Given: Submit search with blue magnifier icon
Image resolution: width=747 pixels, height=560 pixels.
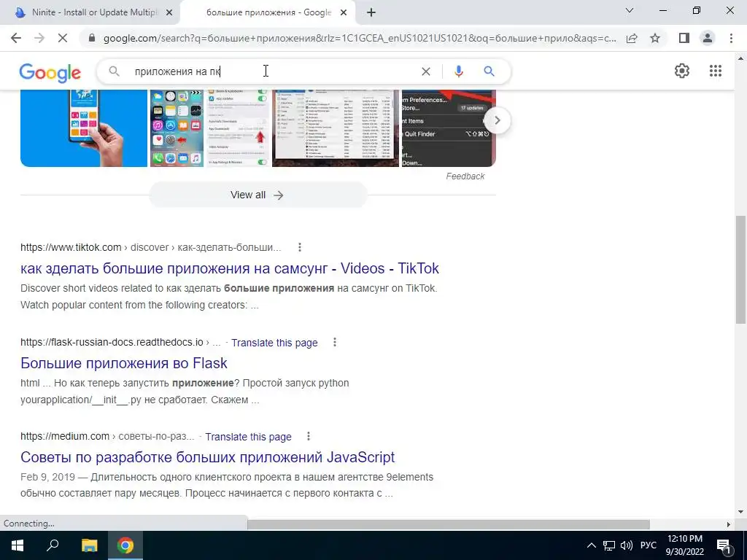Looking at the screenshot, I should tap(489, 71).
